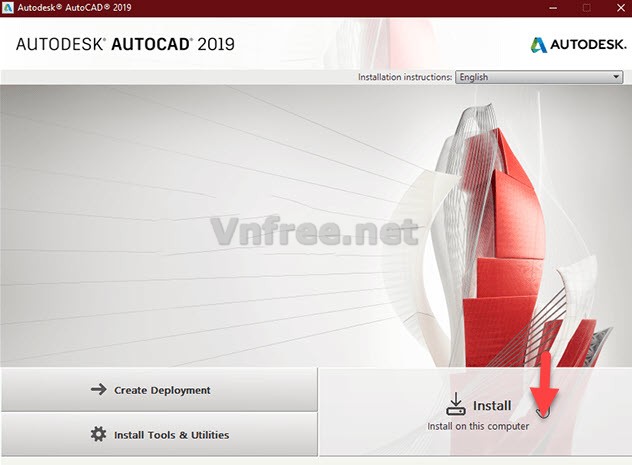Click the Autodesk logo at top right

578,45
